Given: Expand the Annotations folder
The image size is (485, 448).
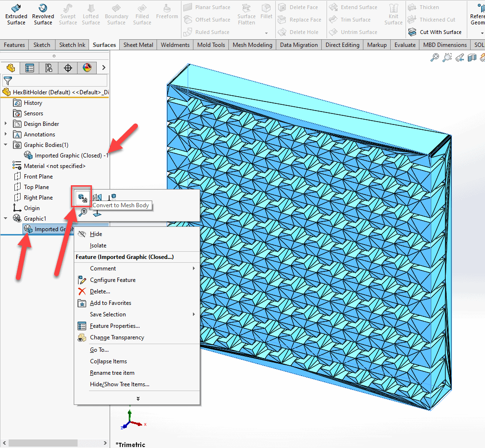Looking at the screenshot, I should 6,134.
